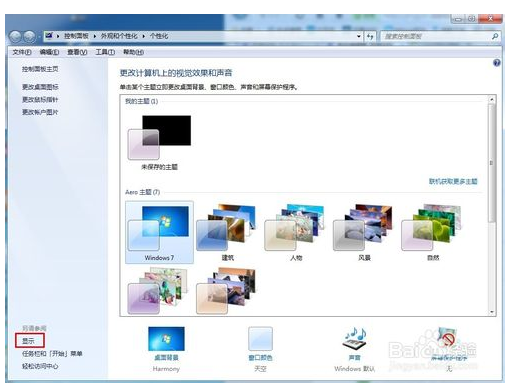514x385 pixels.
Task: Click the 窗口颜色 text link
Action: point(260,358)
